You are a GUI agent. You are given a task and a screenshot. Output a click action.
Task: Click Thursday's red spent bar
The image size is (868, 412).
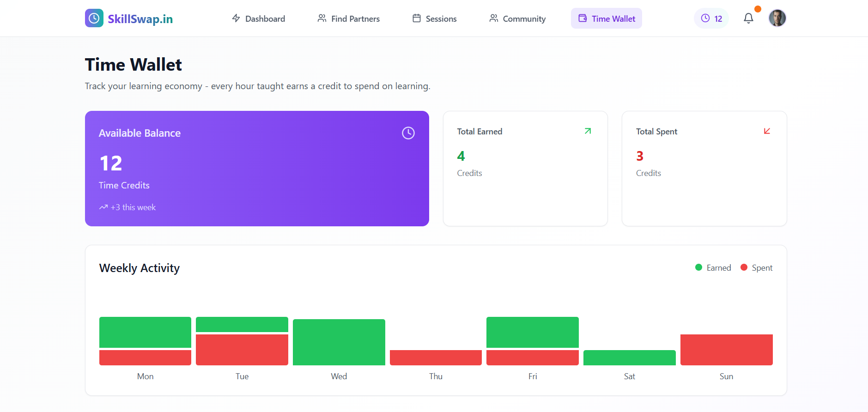click(436, 357)
